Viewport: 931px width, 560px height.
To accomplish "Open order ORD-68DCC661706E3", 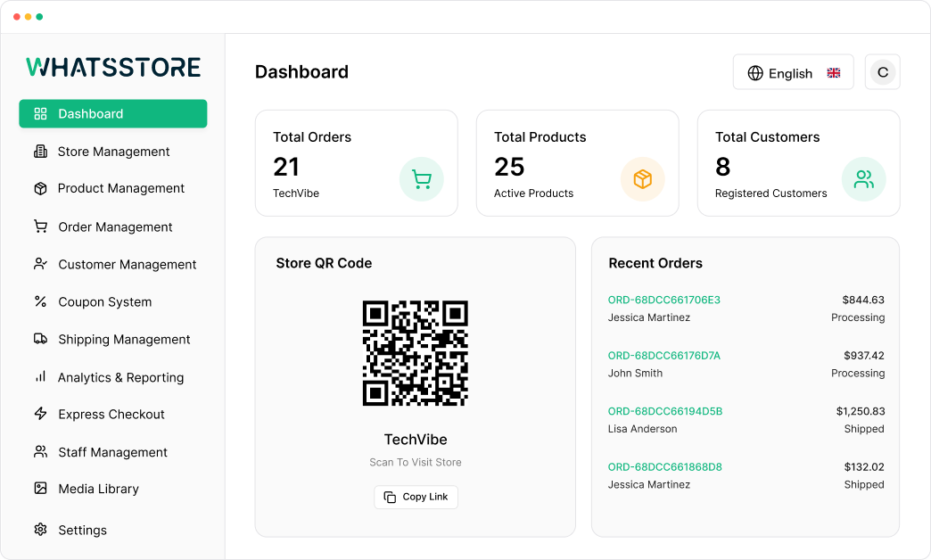I will tap(663, 300).
